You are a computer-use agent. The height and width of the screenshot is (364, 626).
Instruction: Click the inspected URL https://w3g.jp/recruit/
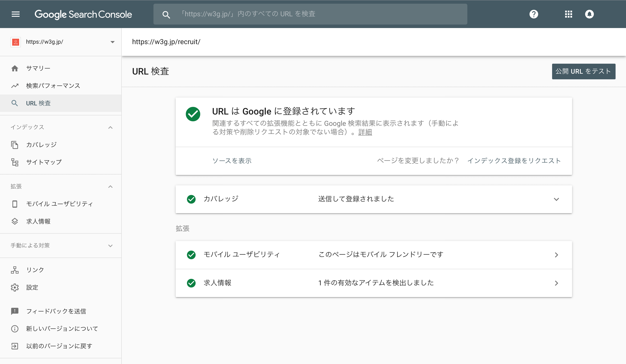coord(166,42)
